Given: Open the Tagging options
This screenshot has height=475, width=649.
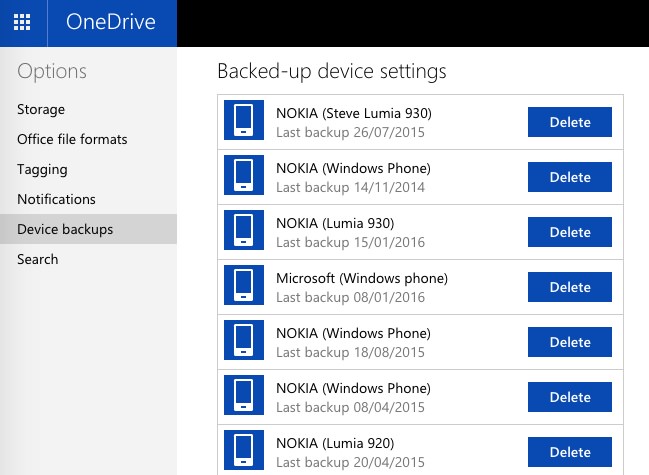Looking at the screenshot, I should pyautogui.click(x=42, y=169).
